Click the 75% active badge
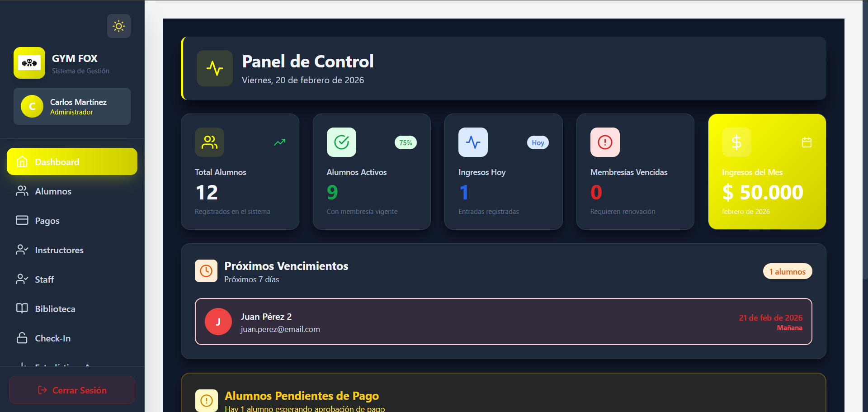This screenshot has height=412, width=868. point(406,143)
